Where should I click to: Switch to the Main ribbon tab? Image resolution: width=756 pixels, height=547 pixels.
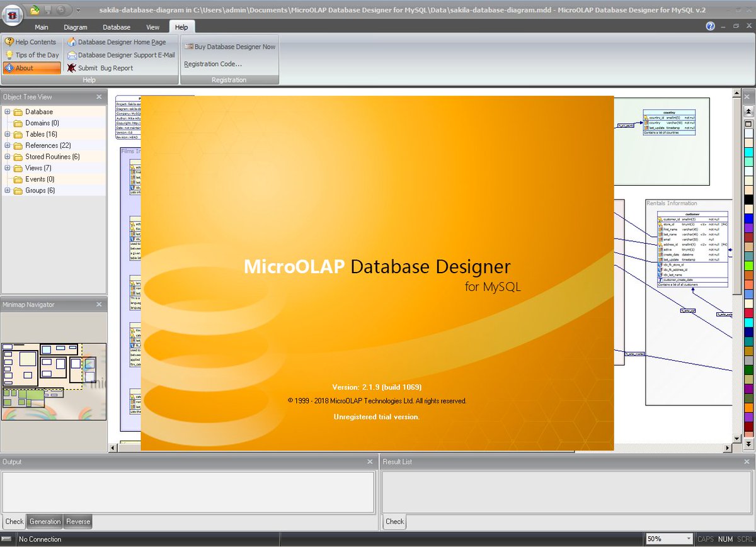42,27
